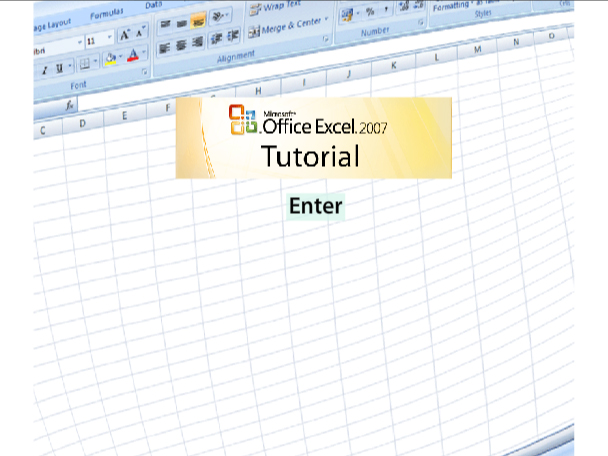Image resolution: width=608 pixels, height=456 pixels.
Task: Click the "Tutorial" title text
Action: pyautogui.click(x=310, y=156)
